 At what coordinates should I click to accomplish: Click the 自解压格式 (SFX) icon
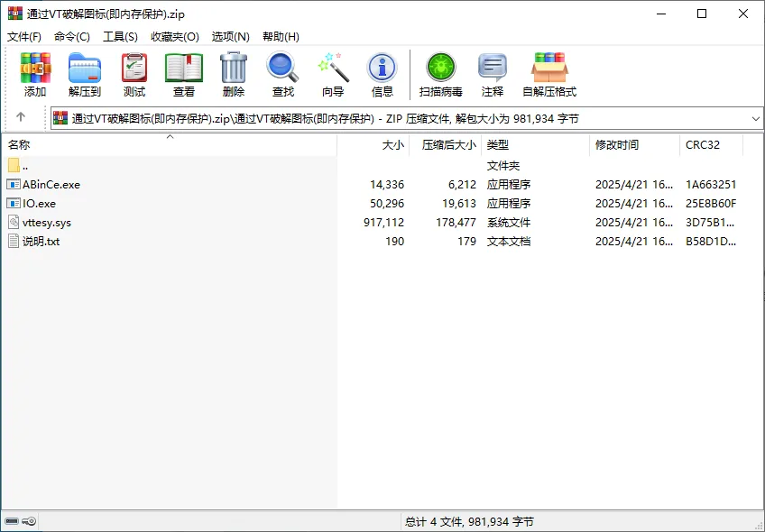(x=549, y=72)
